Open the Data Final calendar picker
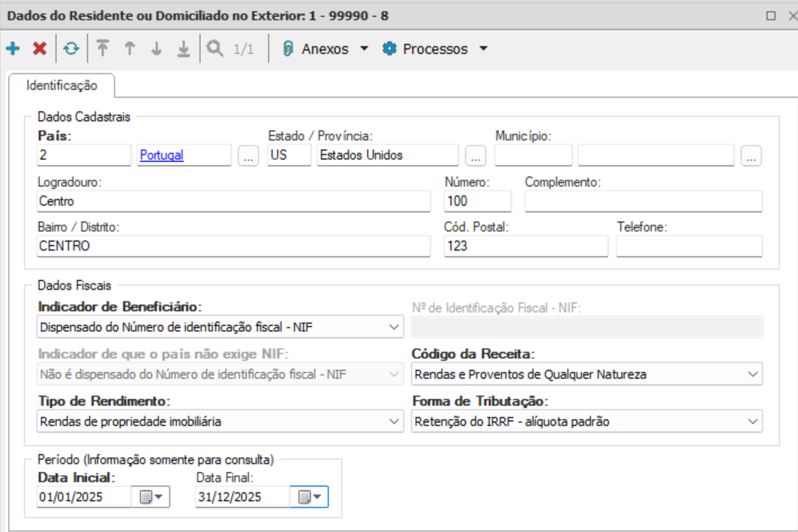The image size is (798, 532). tap(309, 497)
